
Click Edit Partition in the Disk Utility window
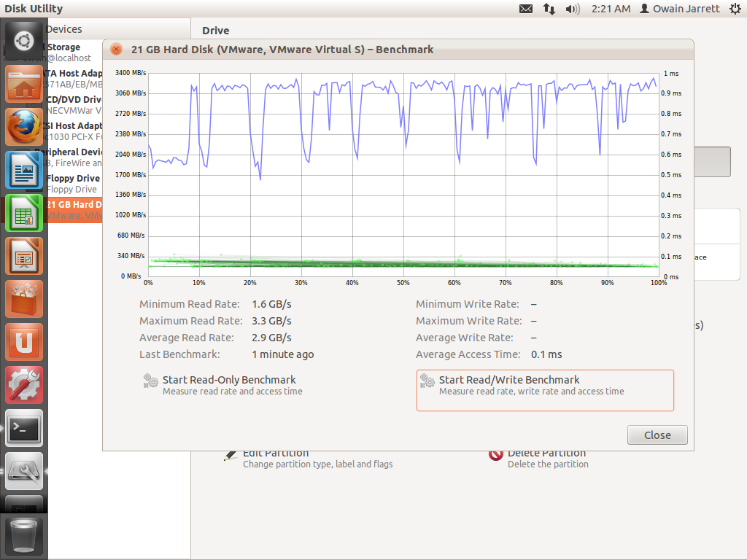(309, 458)
